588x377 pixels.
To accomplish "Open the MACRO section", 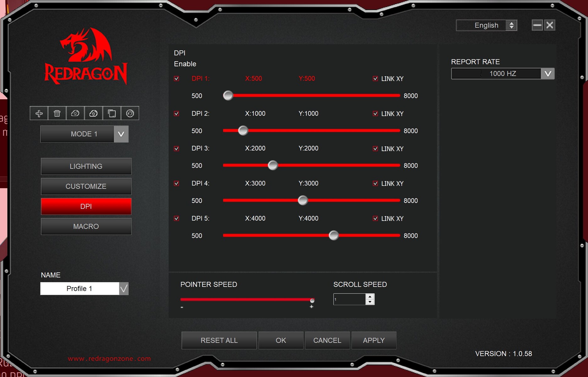I will click(x=86, y=227).
